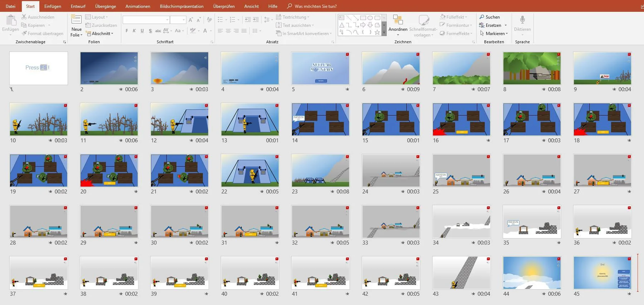Click the decrease font size icon
This screenshot has width=644, height=305.
(x=199, y=20)
